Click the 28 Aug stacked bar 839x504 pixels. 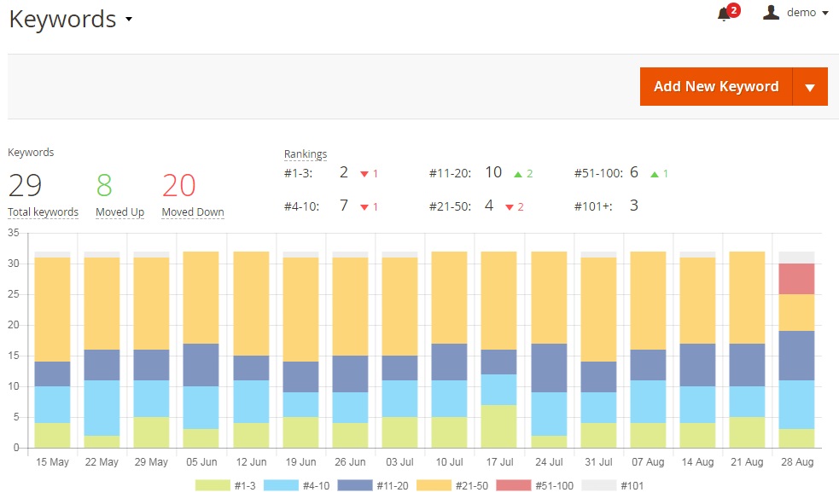point(796,350)
